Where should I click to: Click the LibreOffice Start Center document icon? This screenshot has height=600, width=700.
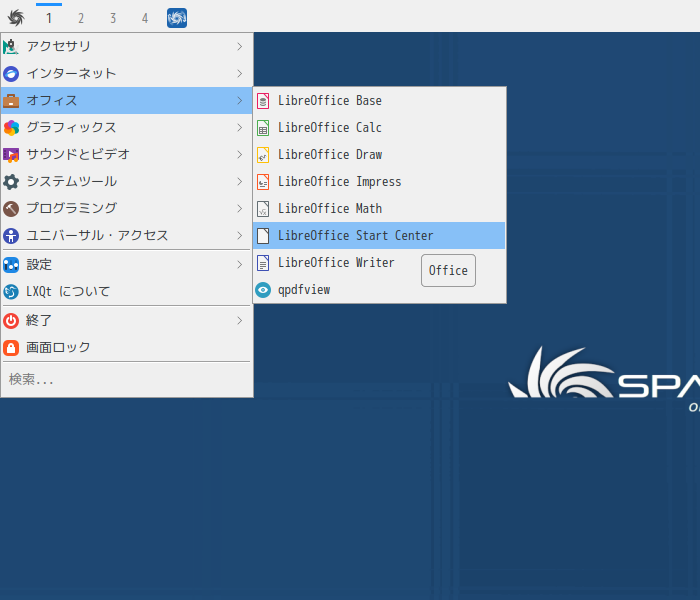[x=263, y=236]
